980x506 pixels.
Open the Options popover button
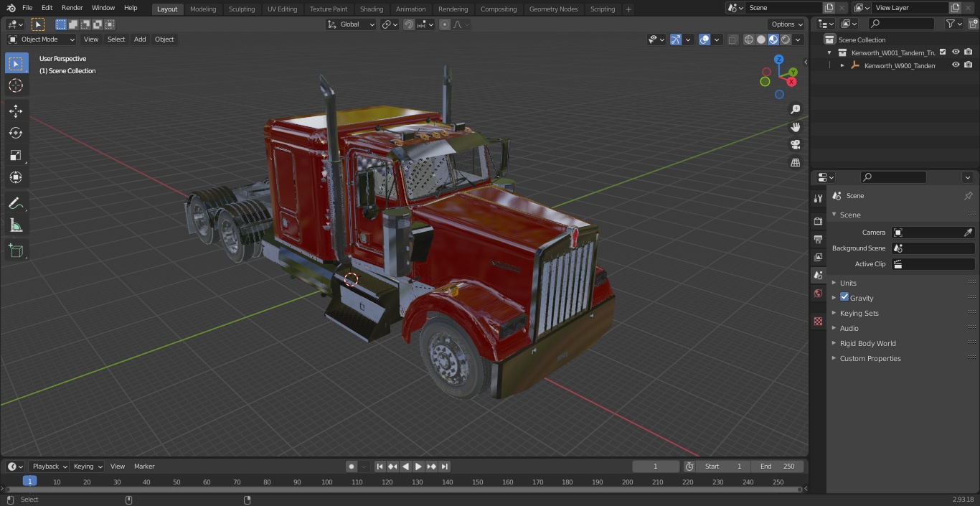tap(787, 24)
